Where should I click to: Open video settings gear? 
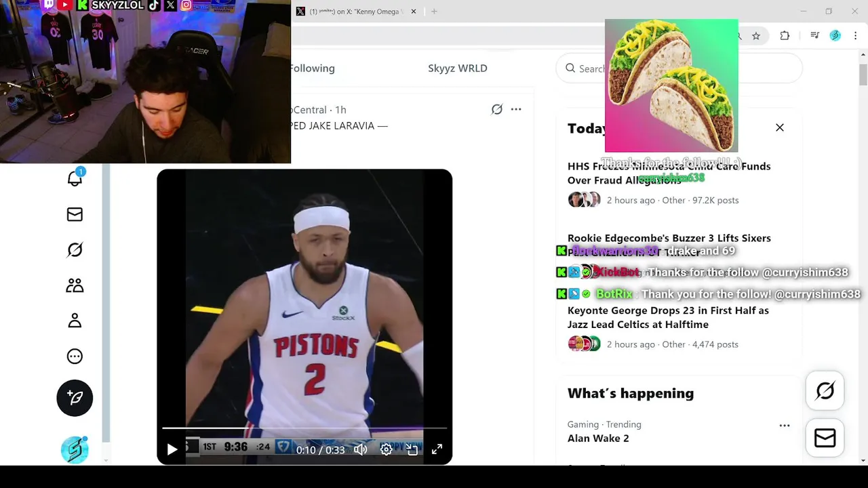[386, 449]
